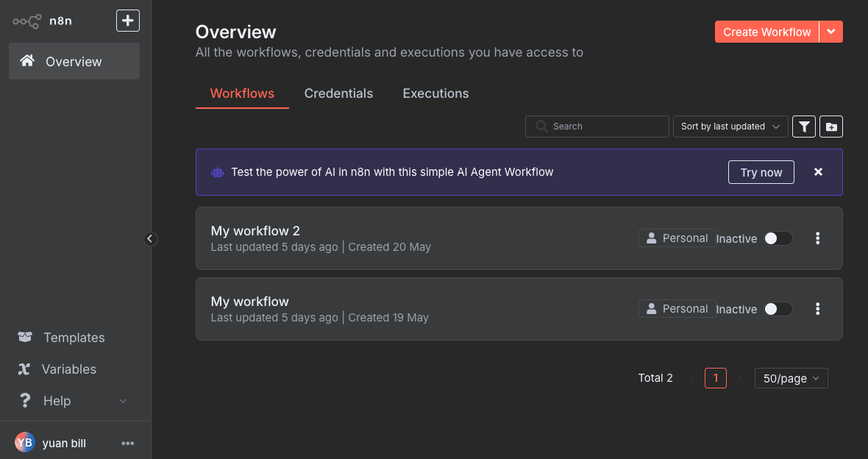Open the filter icon next to sort
868x459 pixels.
click(804, 127)
